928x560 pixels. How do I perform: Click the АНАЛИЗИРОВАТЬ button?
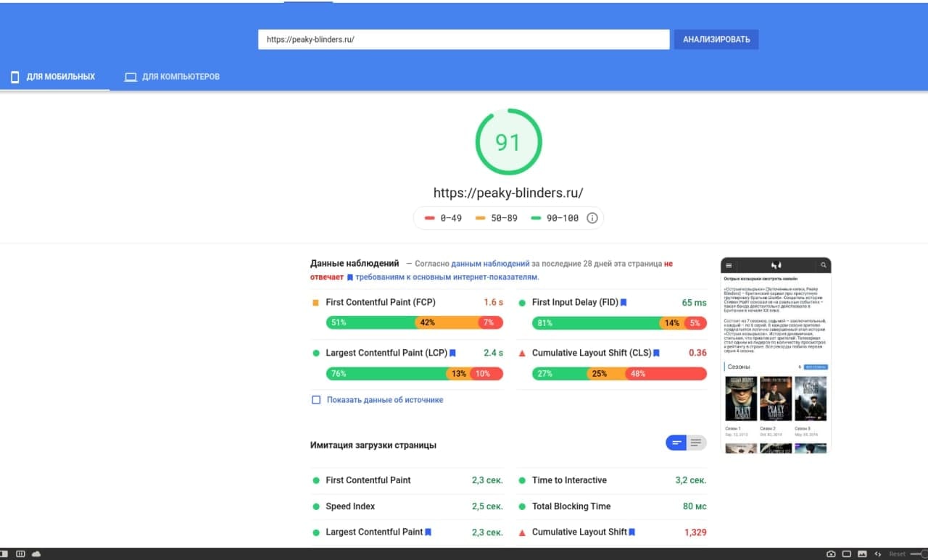pyautogui.click(x=716, y=39)
